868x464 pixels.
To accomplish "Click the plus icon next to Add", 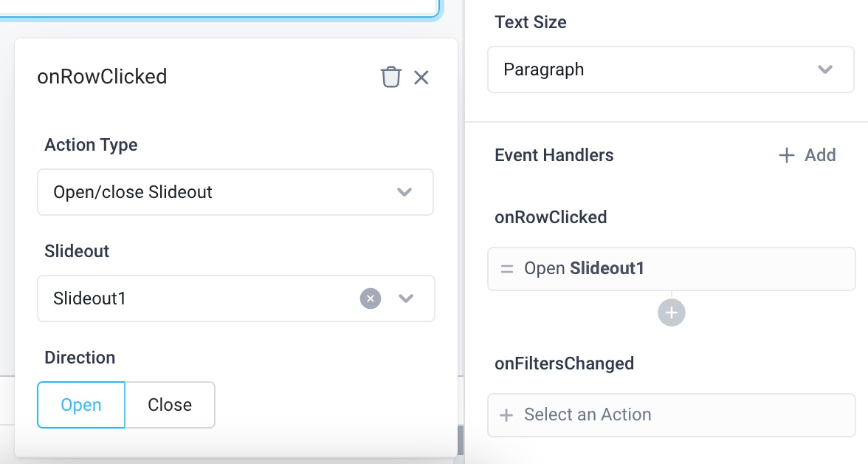I will pos(786,155).
